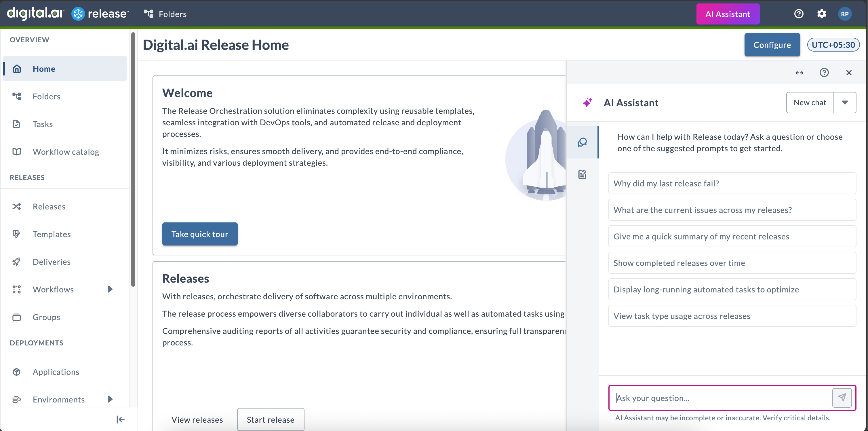Click the UTC+05:30 timezone badge

pyautogui.click(x=833, y=45)
